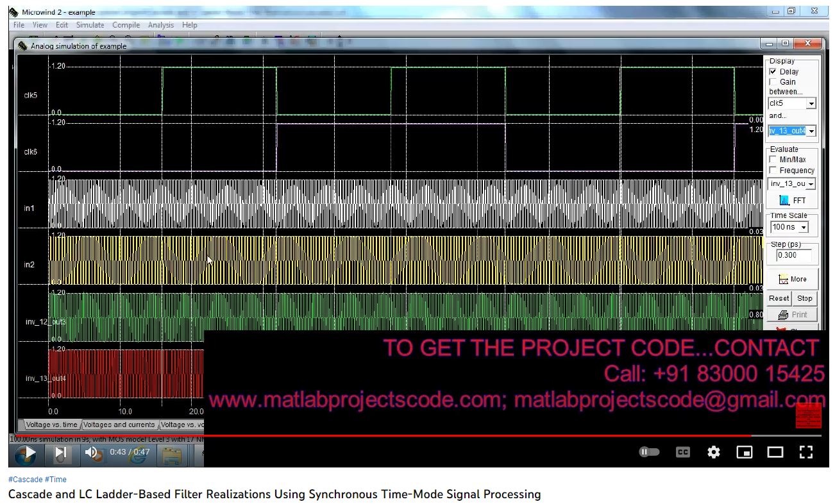Skip to next video
This screenshot has height=504, width=835.
[60, 452]
